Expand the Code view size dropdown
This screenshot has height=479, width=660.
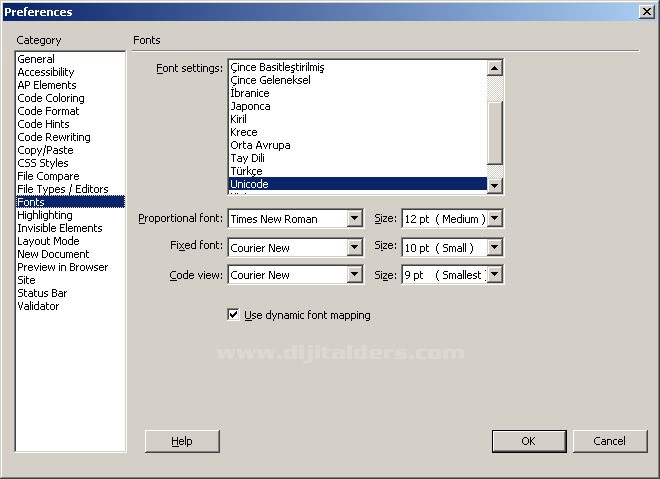click(x=494, y=275)
